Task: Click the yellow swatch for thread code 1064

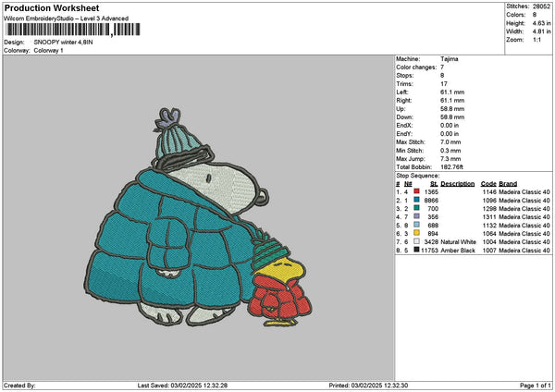Action: tap(416, 233)
